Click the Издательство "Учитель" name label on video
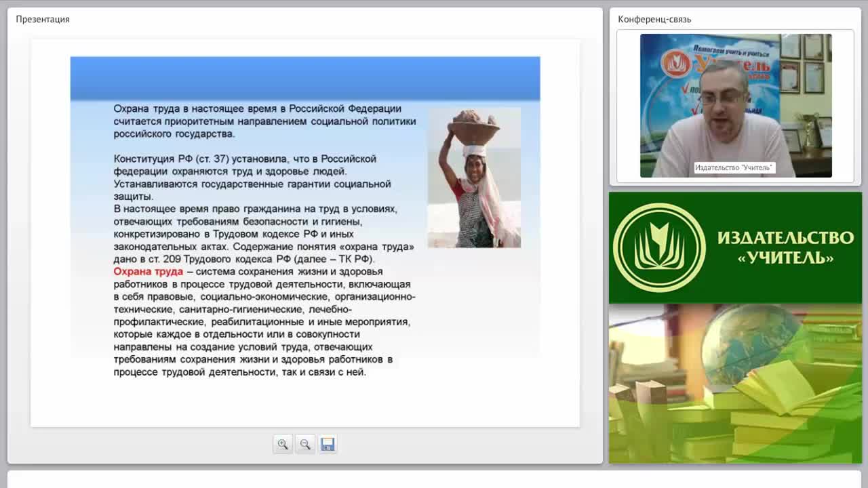Image resolution: width=868 pixels, height=488 pixels. click(734, 167)
